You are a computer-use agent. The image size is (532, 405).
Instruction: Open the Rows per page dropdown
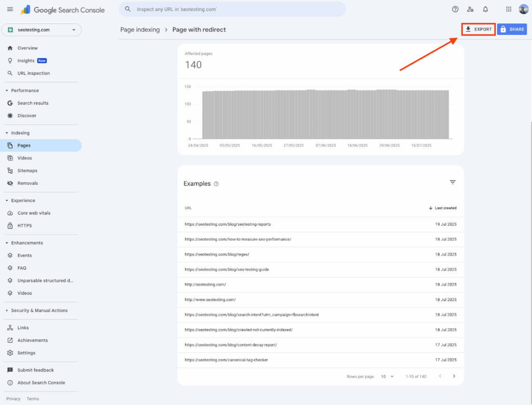[x=387, y=376]
